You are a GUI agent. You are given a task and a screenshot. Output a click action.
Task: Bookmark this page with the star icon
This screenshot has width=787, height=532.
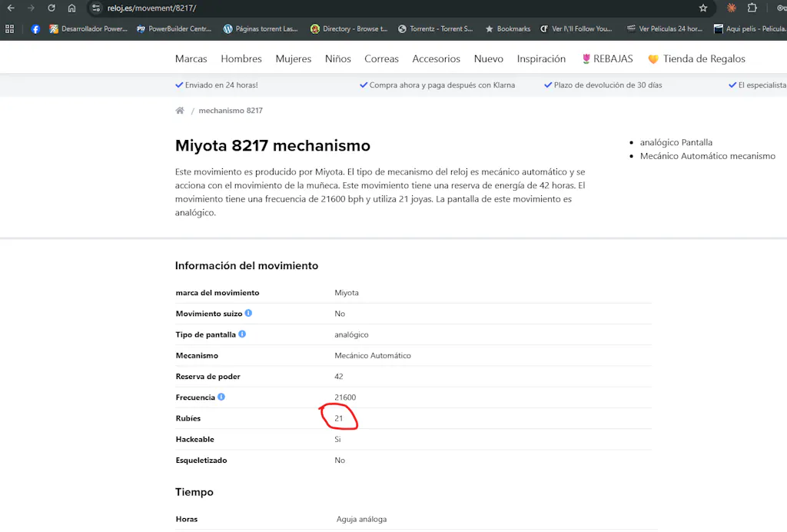(x=702, y=8)
